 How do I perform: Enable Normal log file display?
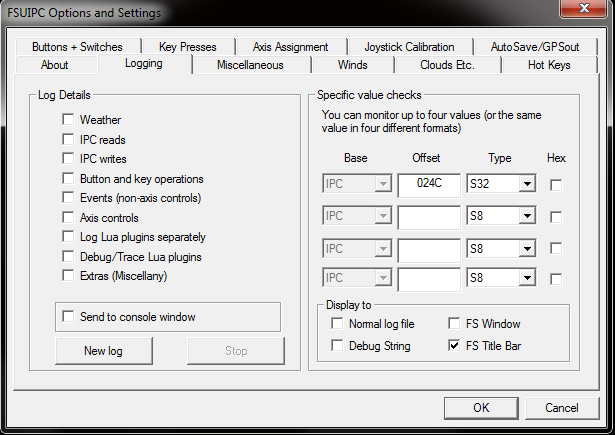coord(337,323)
